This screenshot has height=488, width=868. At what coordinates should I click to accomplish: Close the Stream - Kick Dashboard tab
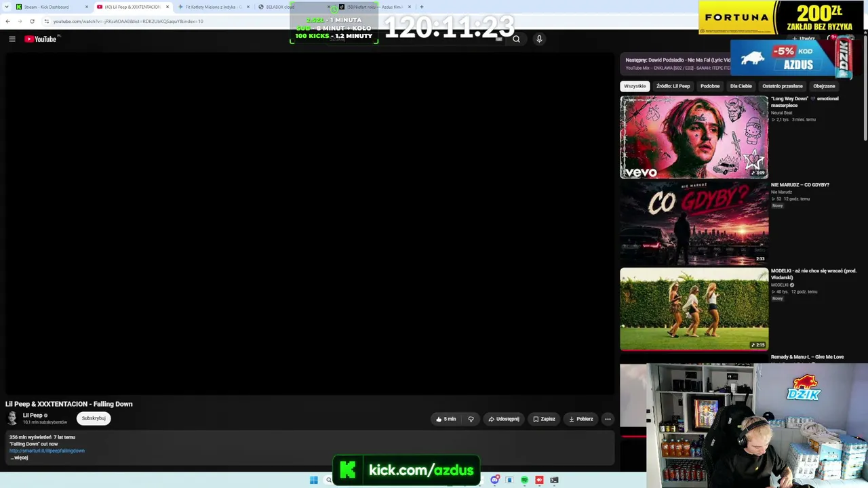[x=87, y=7]
